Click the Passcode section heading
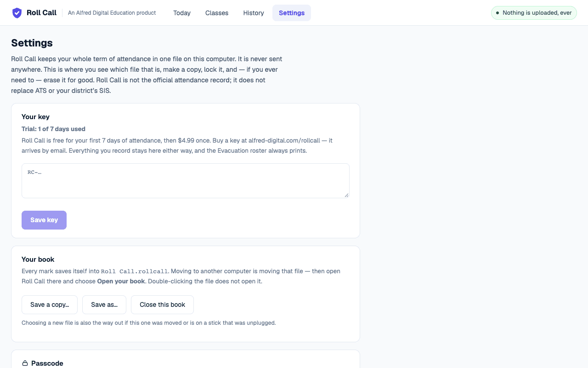 [x=47, y=363]
